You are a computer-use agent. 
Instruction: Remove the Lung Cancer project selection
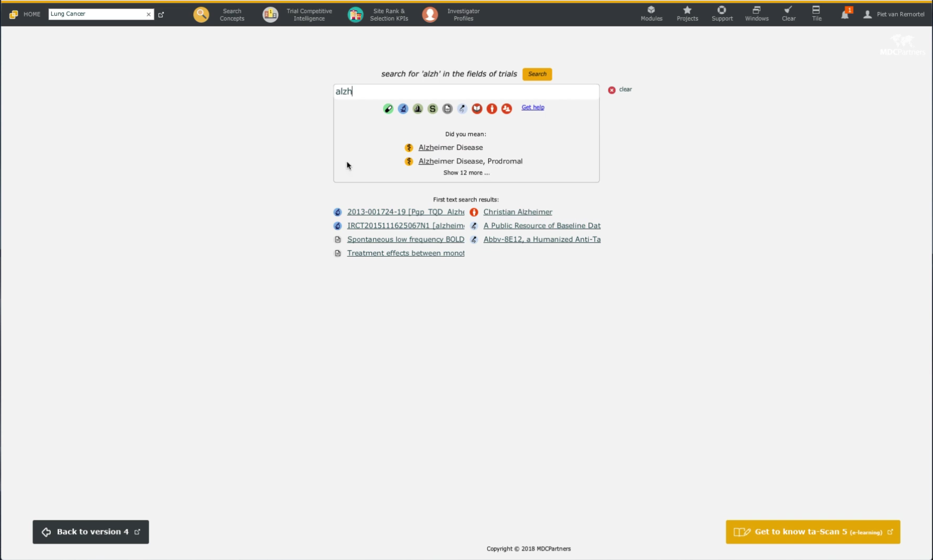149,15
